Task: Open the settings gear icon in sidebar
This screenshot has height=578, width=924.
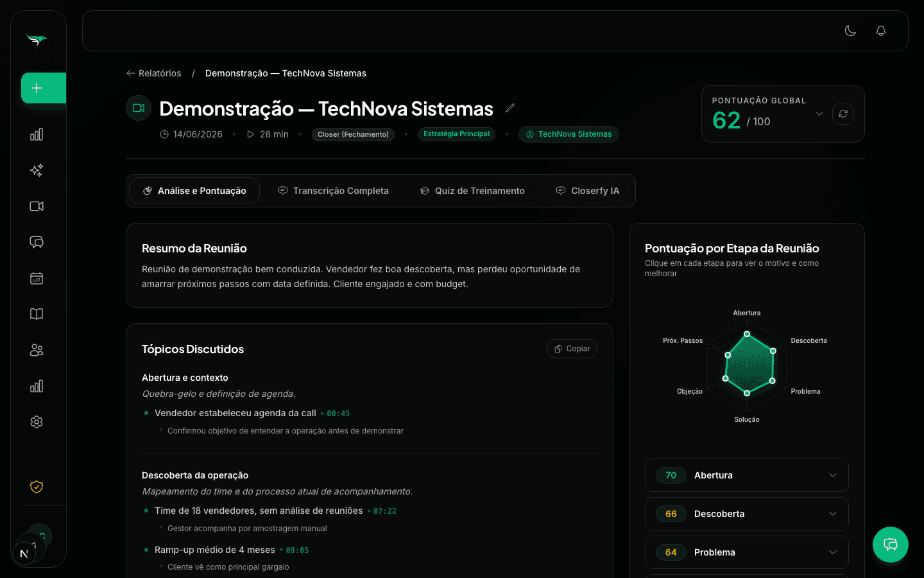Action: point(37,422)
